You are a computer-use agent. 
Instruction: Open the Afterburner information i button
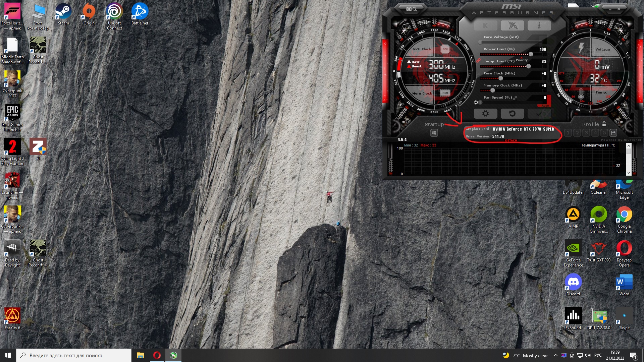click(539, 25)
